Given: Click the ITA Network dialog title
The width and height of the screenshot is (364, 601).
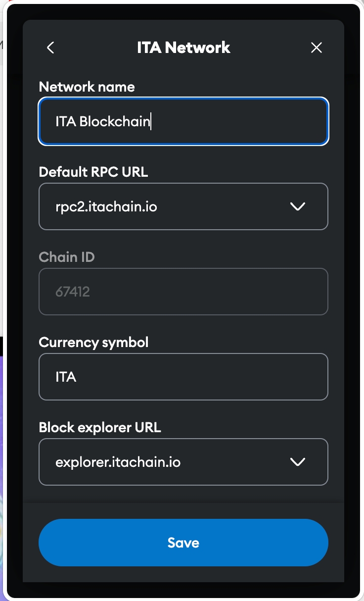Looking at the screenshot, I should tap(183, 48).
